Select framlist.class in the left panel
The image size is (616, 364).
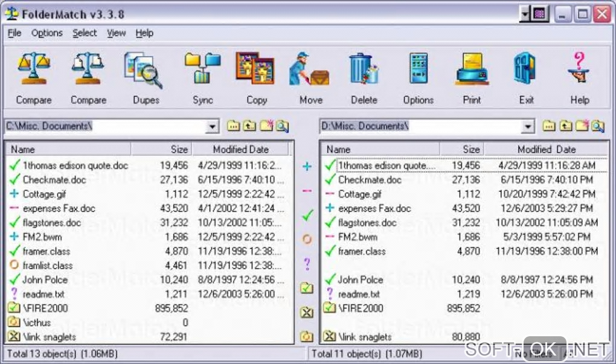tap(48, 266)
